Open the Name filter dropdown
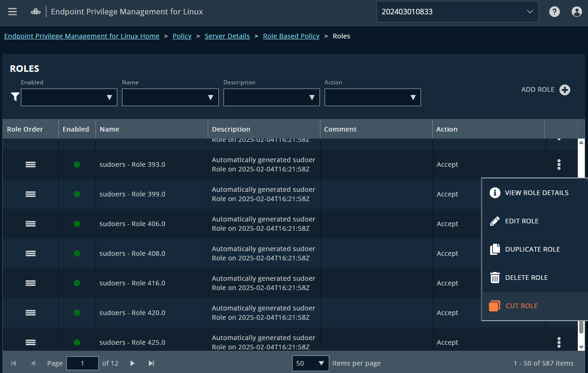 (170, 97)
